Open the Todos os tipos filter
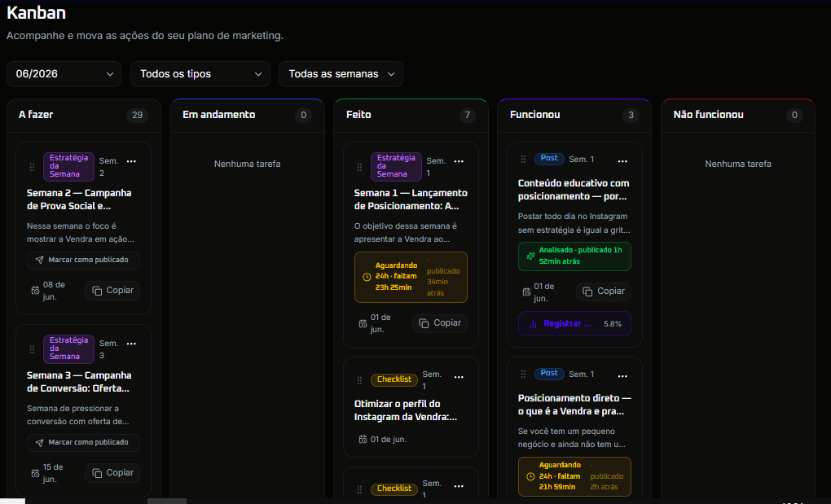The width and height of the screenshot is (831, 504). pos(200,74)
